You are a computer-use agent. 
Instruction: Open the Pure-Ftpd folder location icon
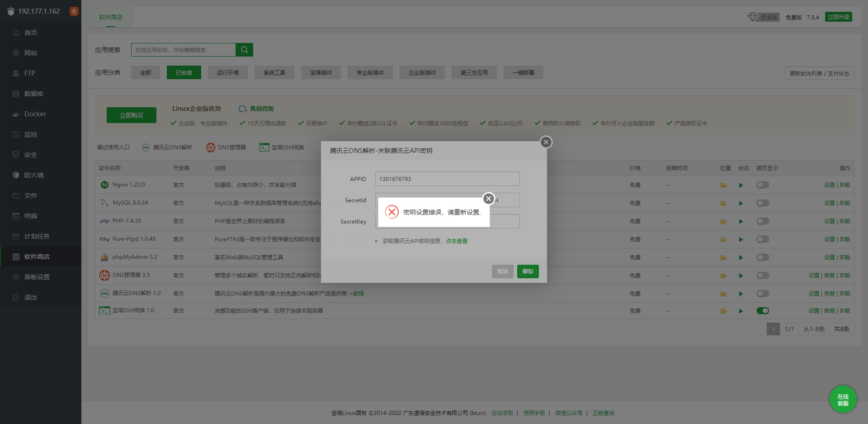(723, 239)
